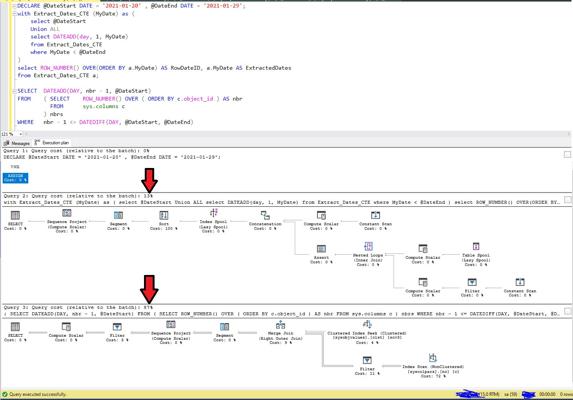Open the Execution plan tab
The width and height of the screenshot is (573, 400).
coord(52,142)
